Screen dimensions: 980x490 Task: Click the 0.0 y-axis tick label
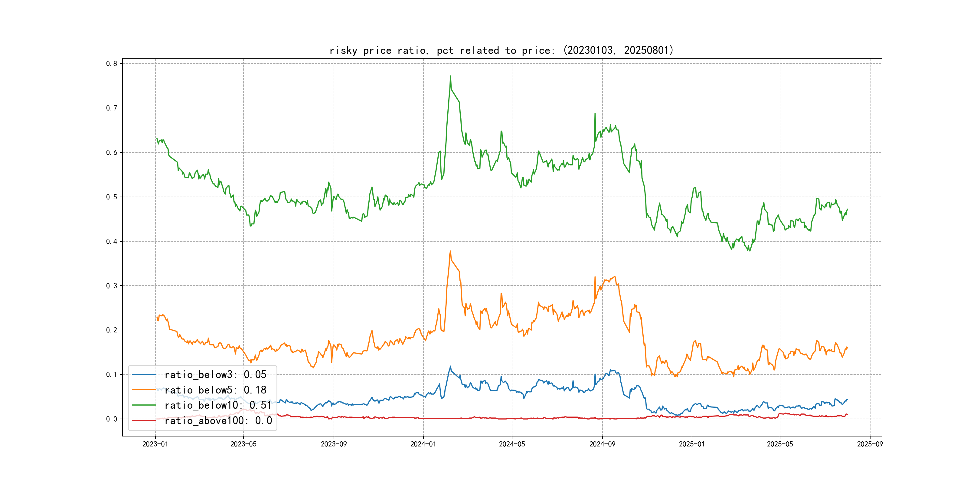pos(112,419)
